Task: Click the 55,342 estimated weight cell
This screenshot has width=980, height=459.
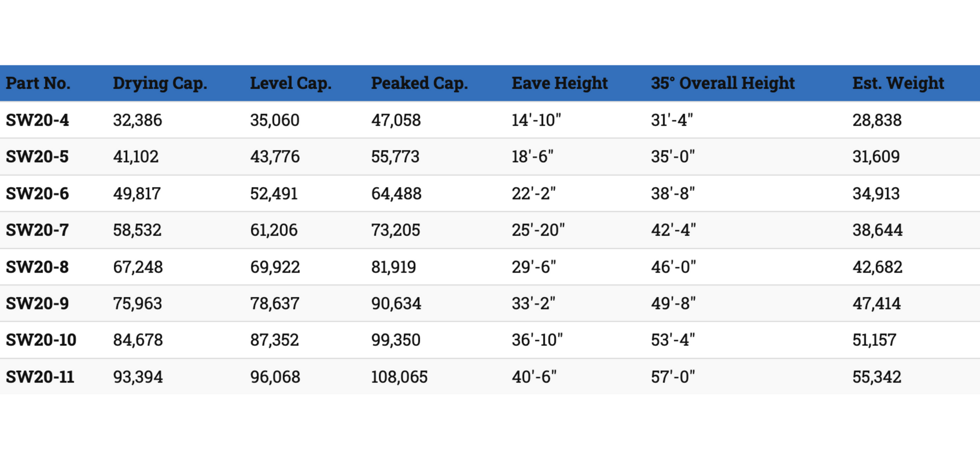Action: (877, 377)
